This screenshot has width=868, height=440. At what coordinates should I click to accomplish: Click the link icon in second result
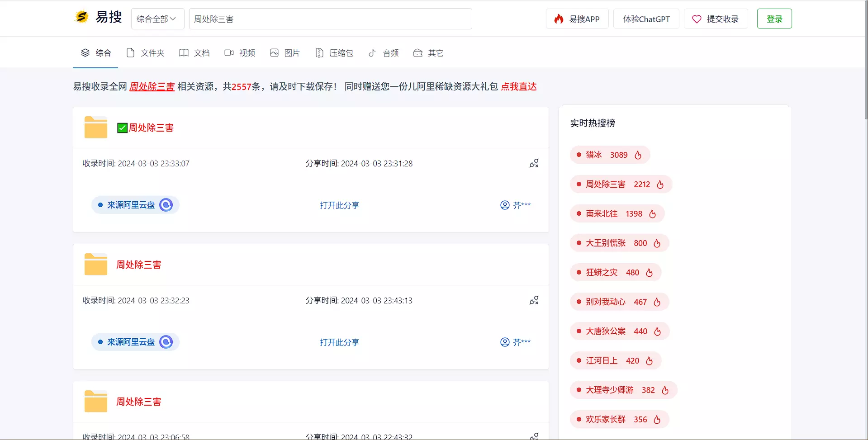tap(534, 300)
